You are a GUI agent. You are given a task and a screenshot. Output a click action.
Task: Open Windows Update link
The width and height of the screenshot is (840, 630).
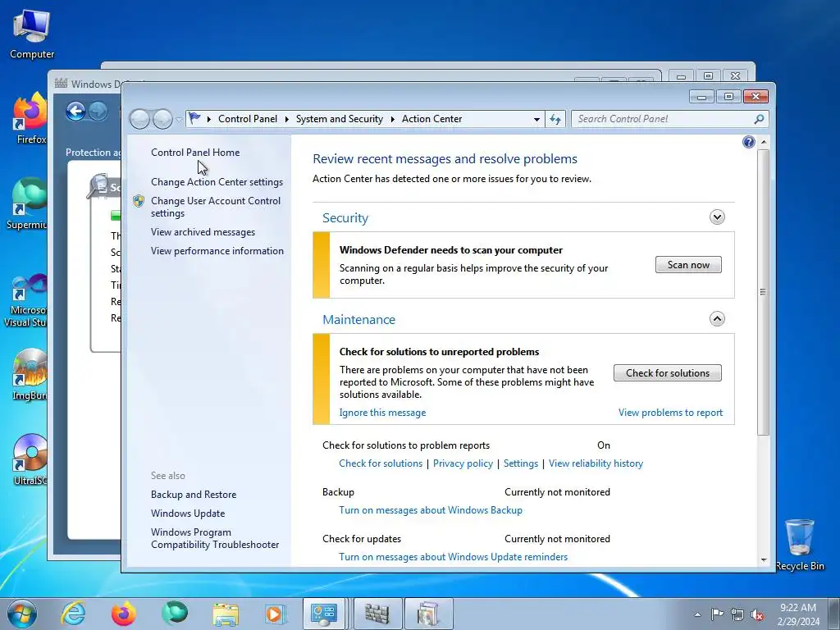click(188, 514)
